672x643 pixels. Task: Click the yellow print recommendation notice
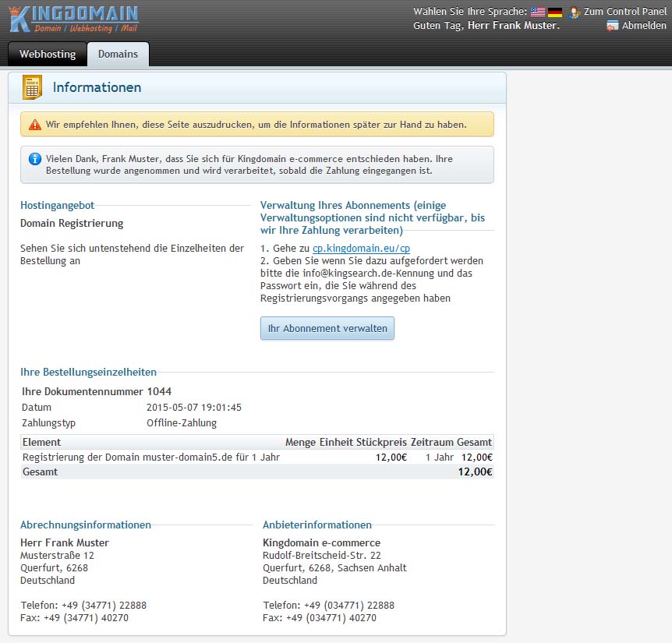click(257, 124)
